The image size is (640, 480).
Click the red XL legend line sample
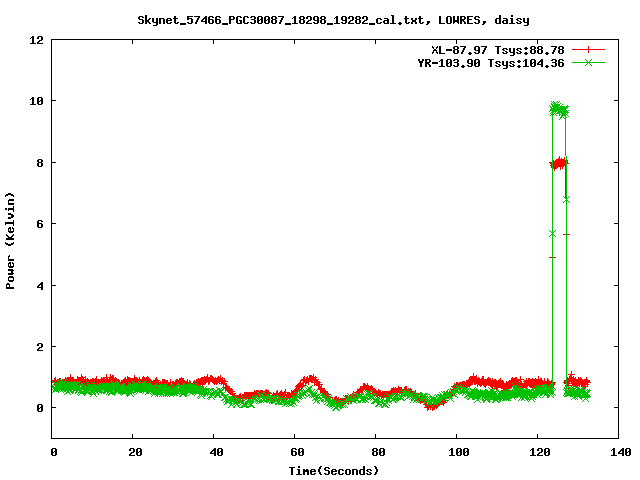coord(588,50)
